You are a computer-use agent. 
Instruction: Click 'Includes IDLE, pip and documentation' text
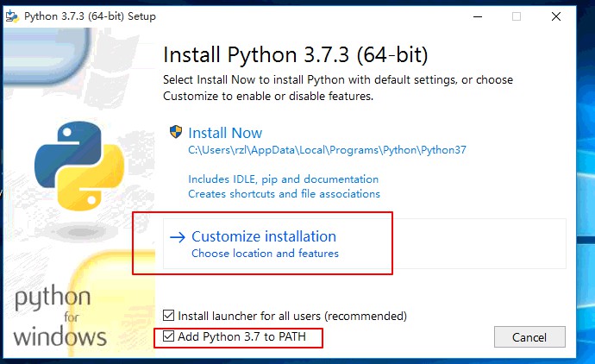click(x=284, y=179)
